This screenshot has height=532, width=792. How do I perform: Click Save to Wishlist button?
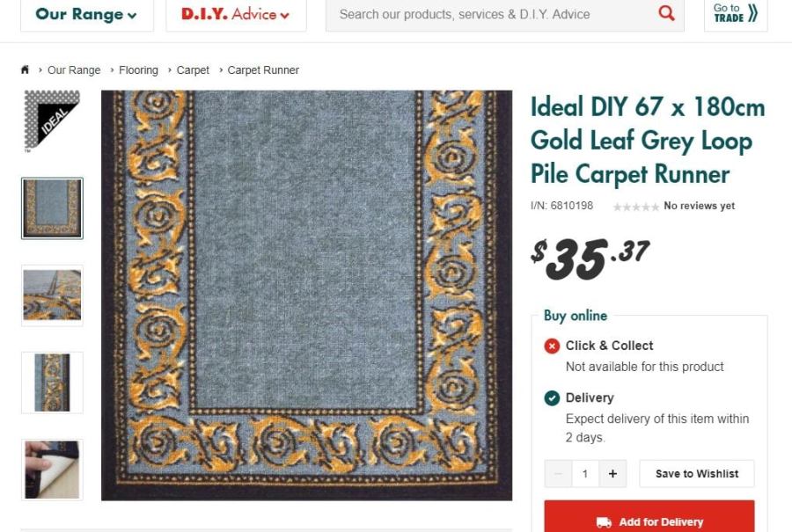coord(696,473)
